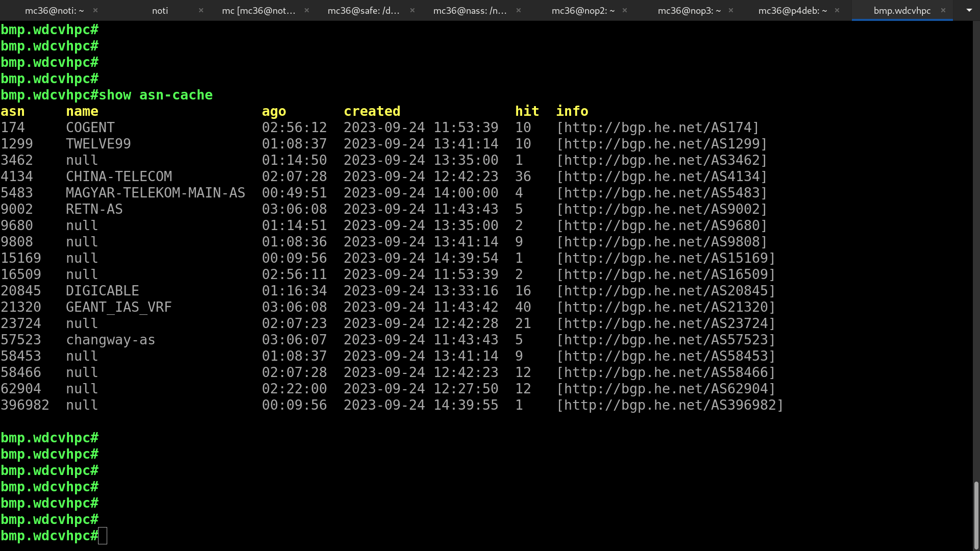Open the http://bgp.he.net/AS9002 link
This screenshot has height=551, width=980.
[x=661, y=209]
